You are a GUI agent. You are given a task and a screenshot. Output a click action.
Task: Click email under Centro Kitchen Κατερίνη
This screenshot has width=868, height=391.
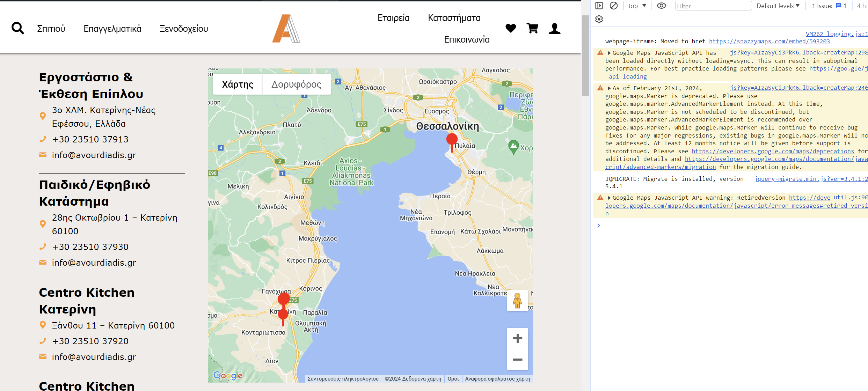[x=94, y=357]
